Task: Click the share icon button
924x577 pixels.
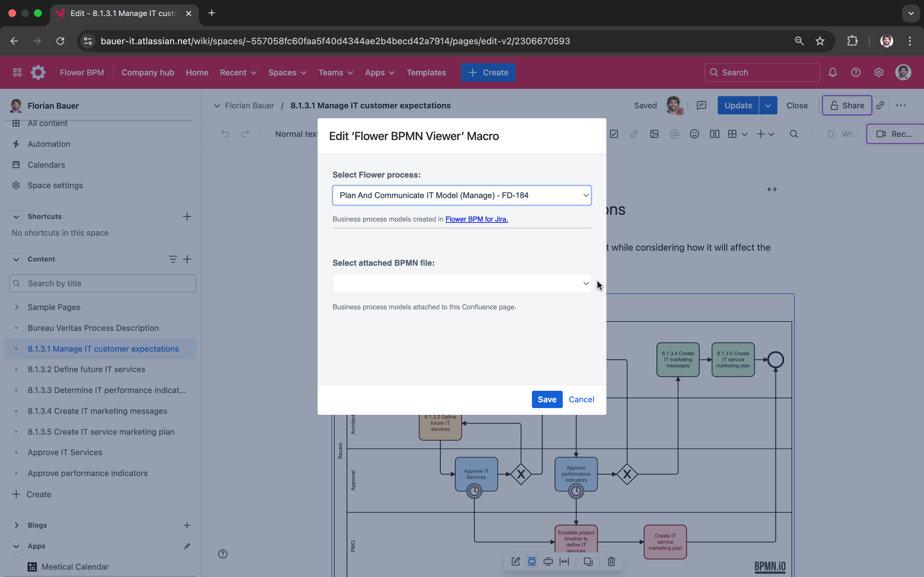Action: [846, 106]
